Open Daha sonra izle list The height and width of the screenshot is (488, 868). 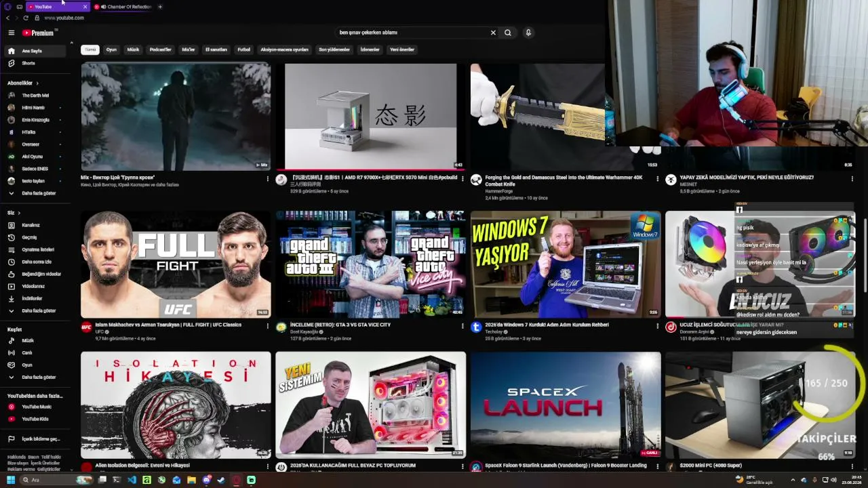[x=37, y=262]
